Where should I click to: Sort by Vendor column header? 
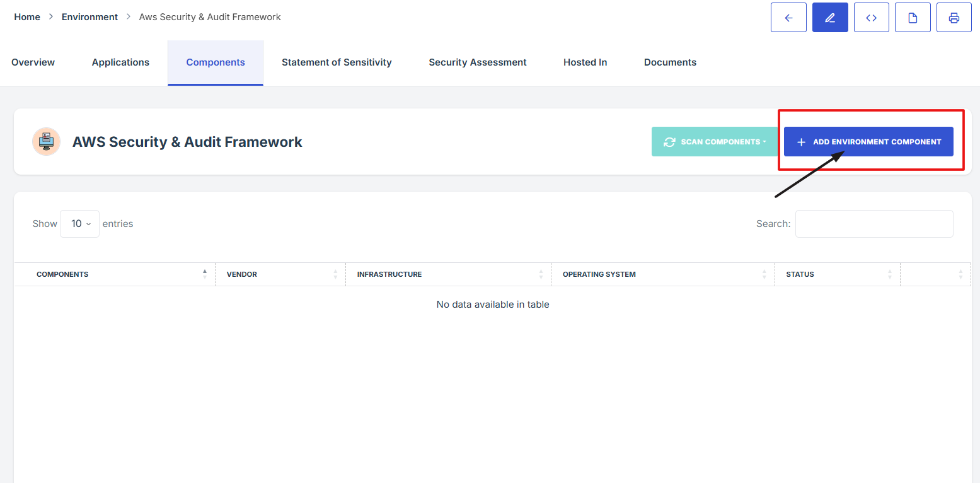242,274
